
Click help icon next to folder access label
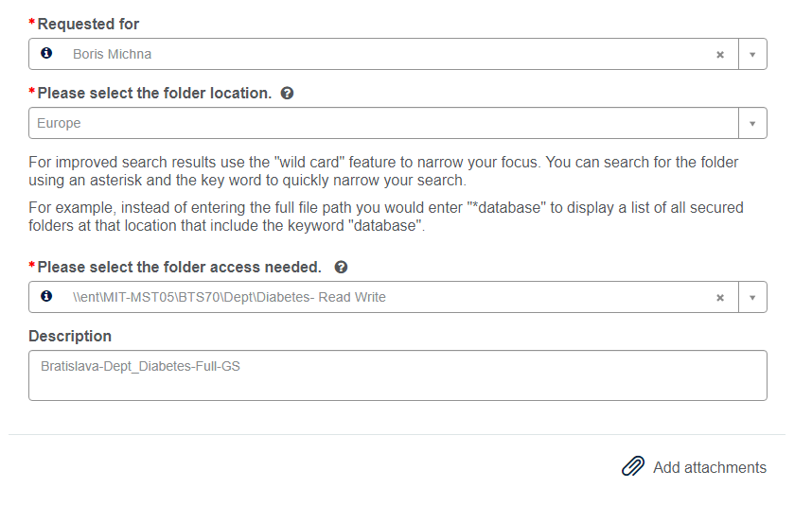point(341,268)
